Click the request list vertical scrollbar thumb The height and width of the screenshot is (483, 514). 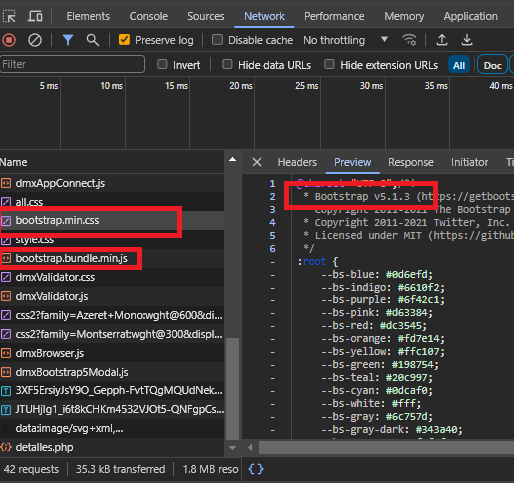tap(232, 388)
